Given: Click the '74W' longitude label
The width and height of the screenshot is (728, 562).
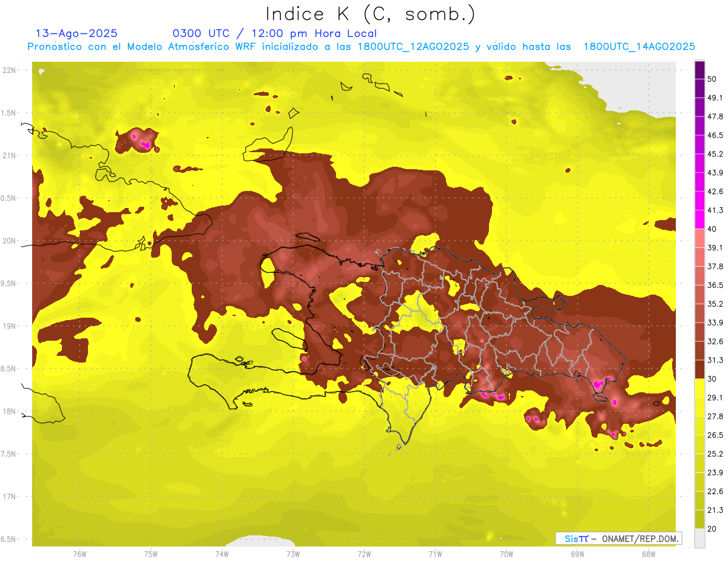Looking at the screenshot, I should pos(221,554).
